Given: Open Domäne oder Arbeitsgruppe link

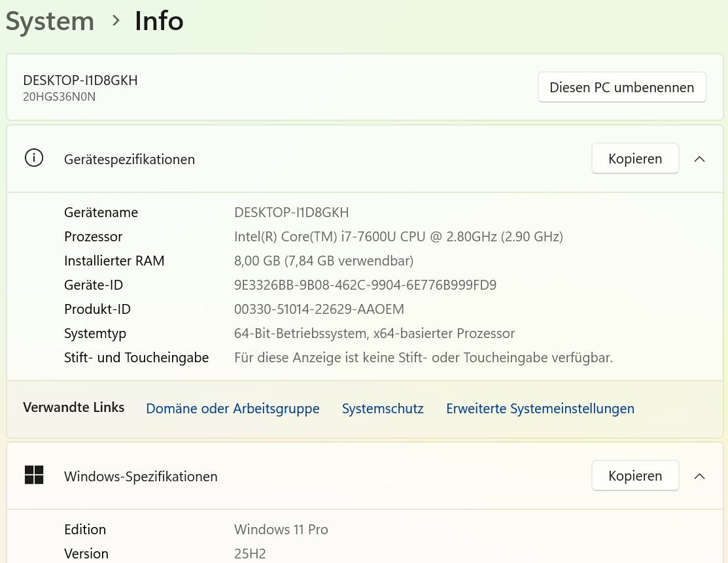Looking at the screenshot, I should [x=232, y=409].
